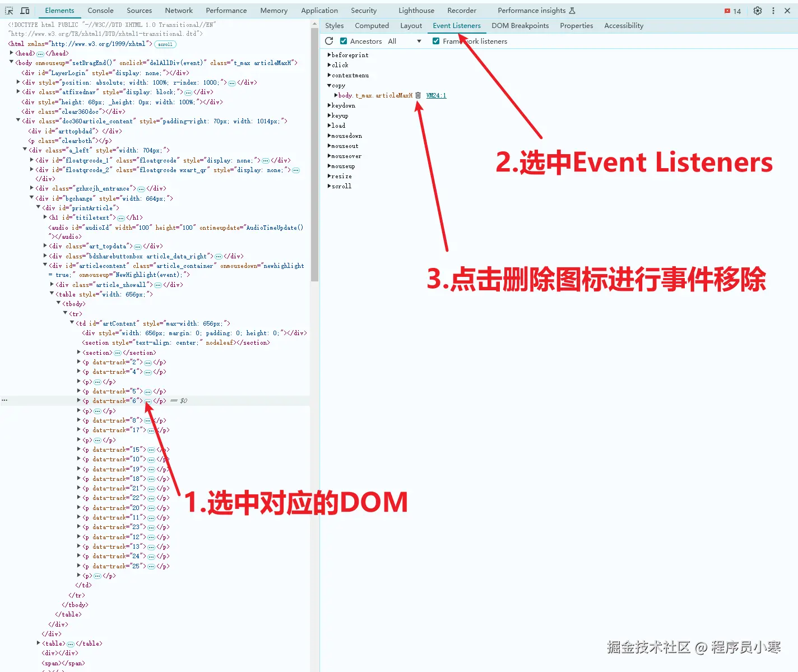
Task: Expand the mouseover event group
Action: coord(329,156)
